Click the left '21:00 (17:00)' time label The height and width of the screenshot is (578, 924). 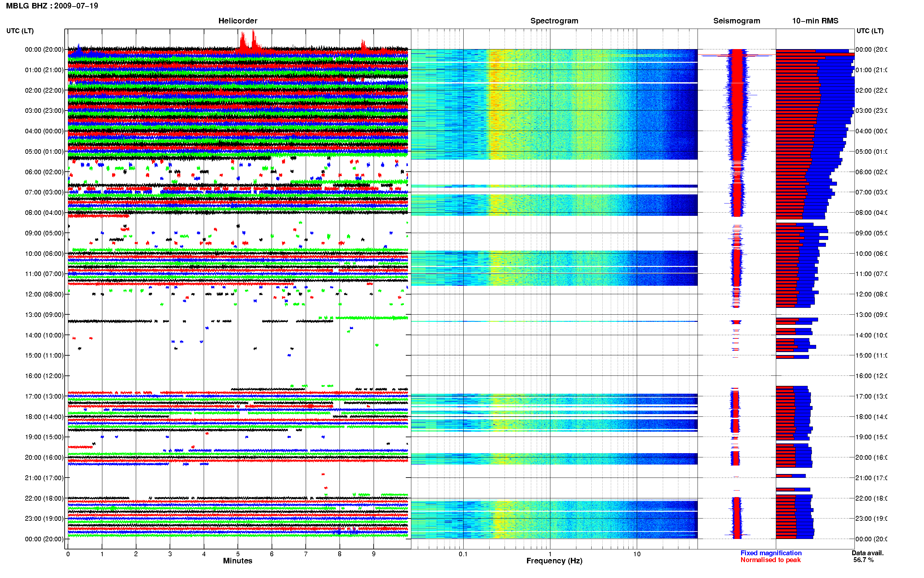44,478
